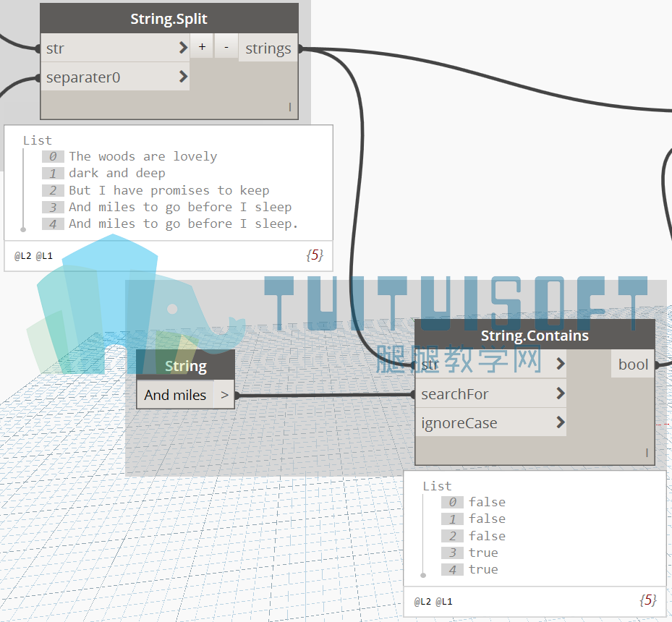
Task: Click the @L1 level label under String.Split
Action: (44, 256)
